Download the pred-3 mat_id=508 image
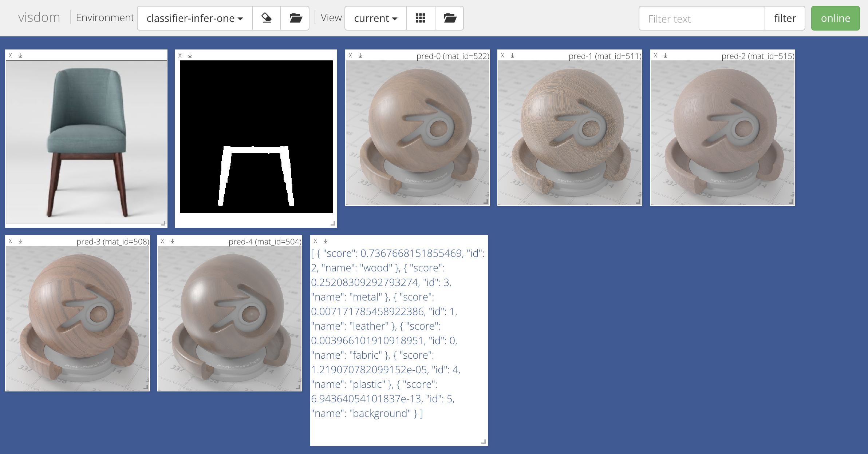This screenshot has width=868, height=454. (x=20, y=241)
